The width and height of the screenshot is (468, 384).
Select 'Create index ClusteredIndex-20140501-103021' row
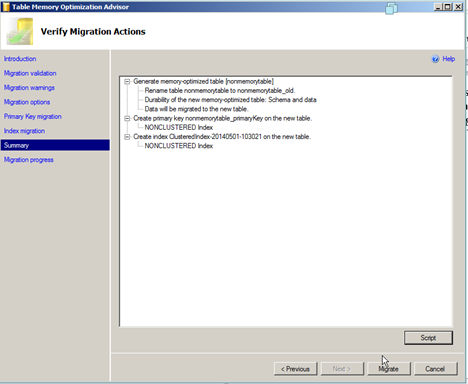coord(222,137)
